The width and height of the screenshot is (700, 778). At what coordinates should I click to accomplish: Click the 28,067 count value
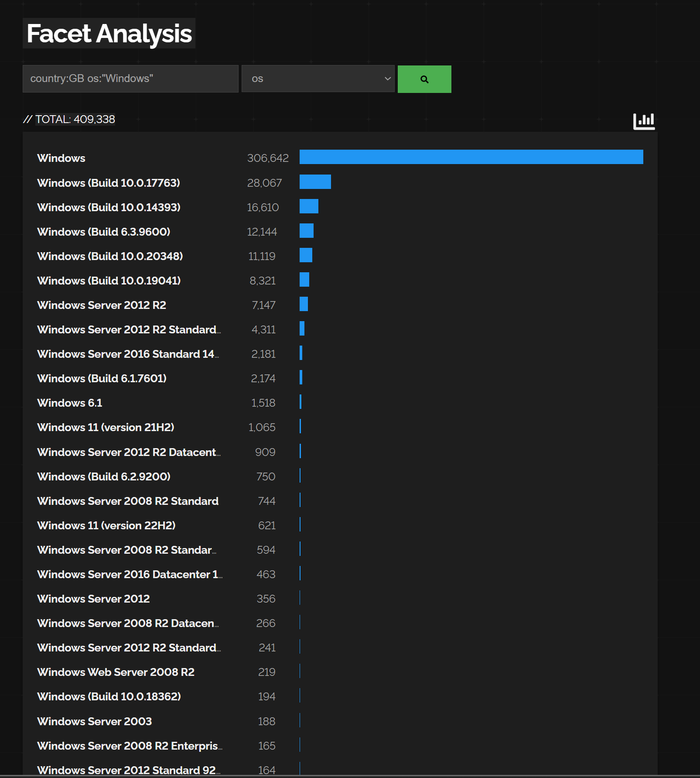coord(264,183)
